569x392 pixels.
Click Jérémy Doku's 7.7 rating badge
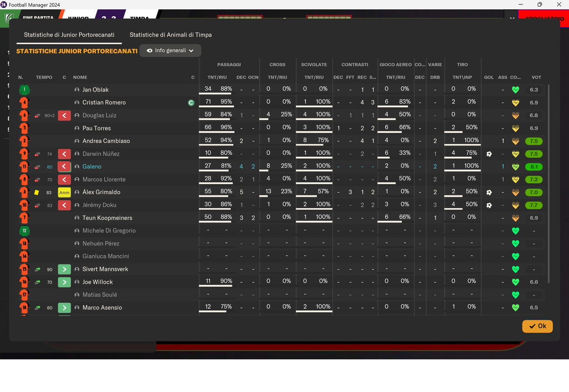(534, 205)
